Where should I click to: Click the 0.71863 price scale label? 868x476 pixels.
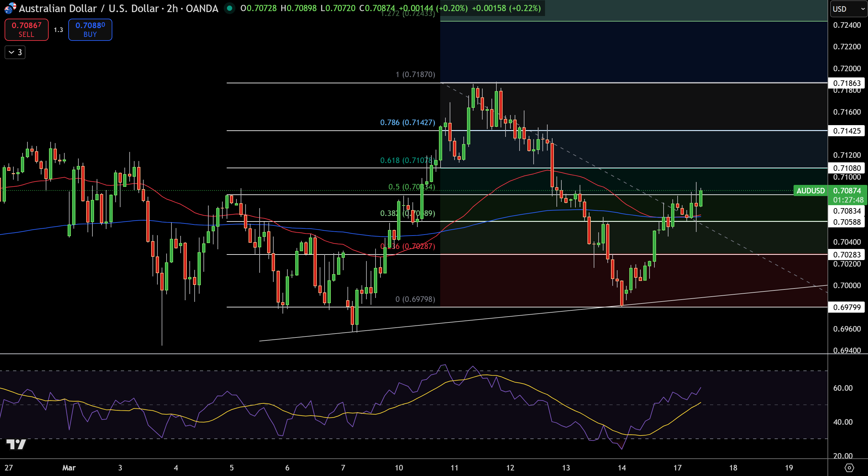point(846,83)
